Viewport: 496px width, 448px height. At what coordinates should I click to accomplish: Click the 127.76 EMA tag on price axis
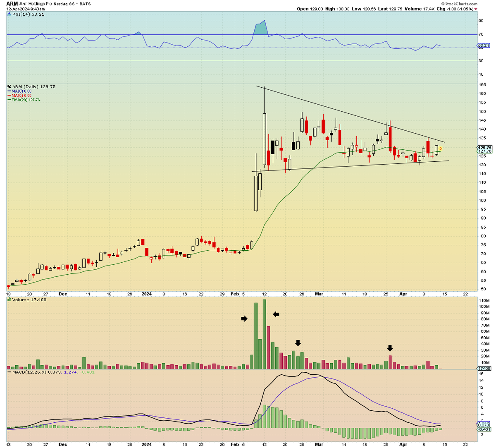coord(484,151)
